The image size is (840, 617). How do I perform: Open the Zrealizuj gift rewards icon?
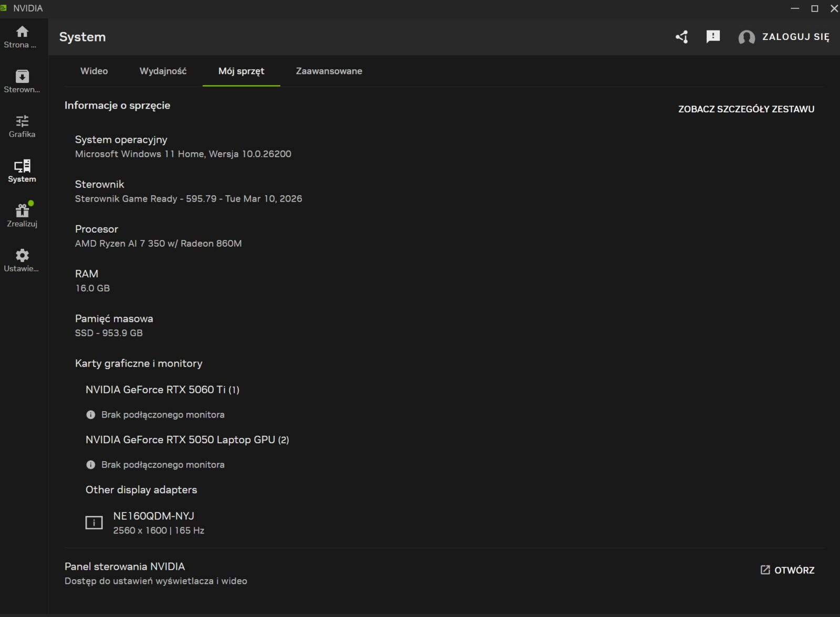[x=22, y=211]
